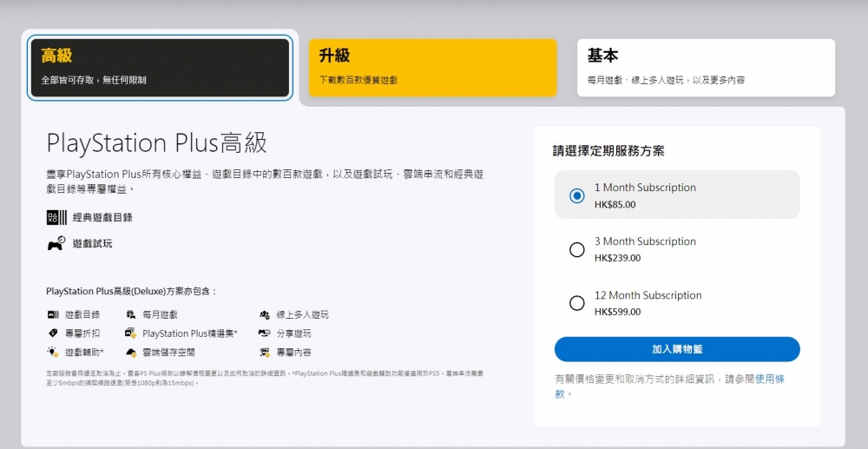Click the PlayStation Plus精選集* label text

[x=190, y=333]
